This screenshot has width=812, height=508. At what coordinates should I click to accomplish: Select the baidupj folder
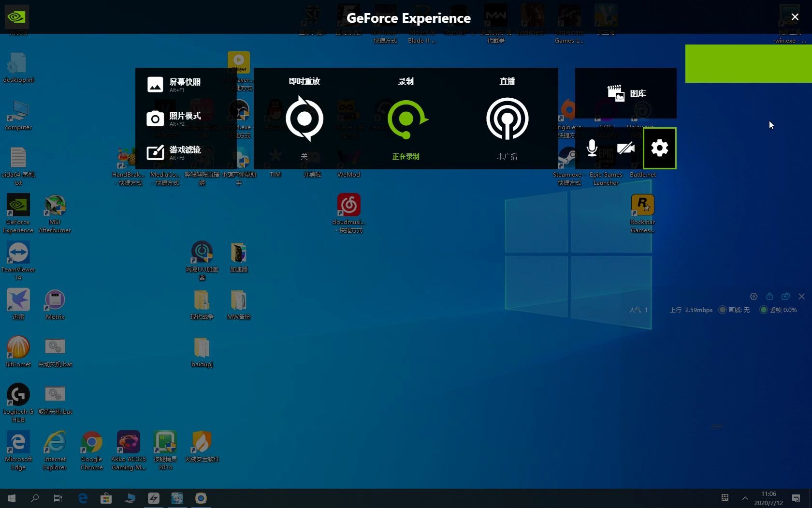pos(202,352)
